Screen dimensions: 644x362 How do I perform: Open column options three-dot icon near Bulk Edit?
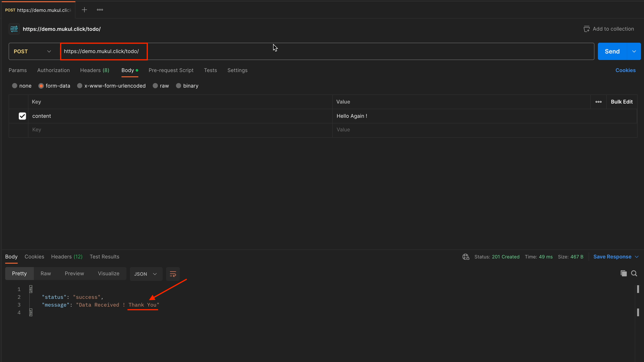(598, 102)
